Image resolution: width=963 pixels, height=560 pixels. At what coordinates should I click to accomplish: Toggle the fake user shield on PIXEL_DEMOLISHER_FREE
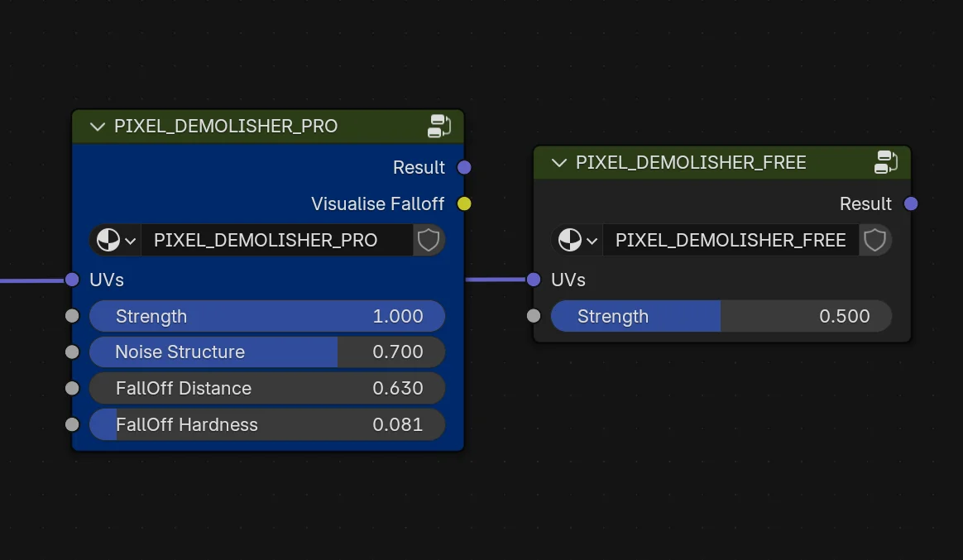[x=874, y=240]
